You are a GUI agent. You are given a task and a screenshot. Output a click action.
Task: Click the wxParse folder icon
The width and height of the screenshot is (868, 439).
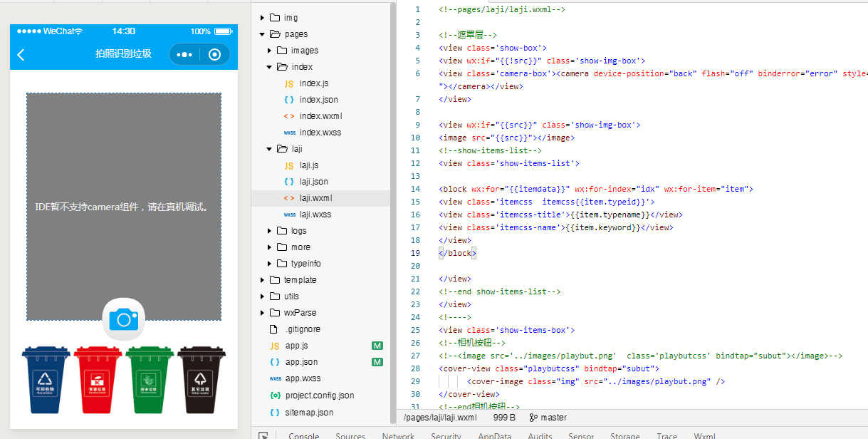coord(275,313)
